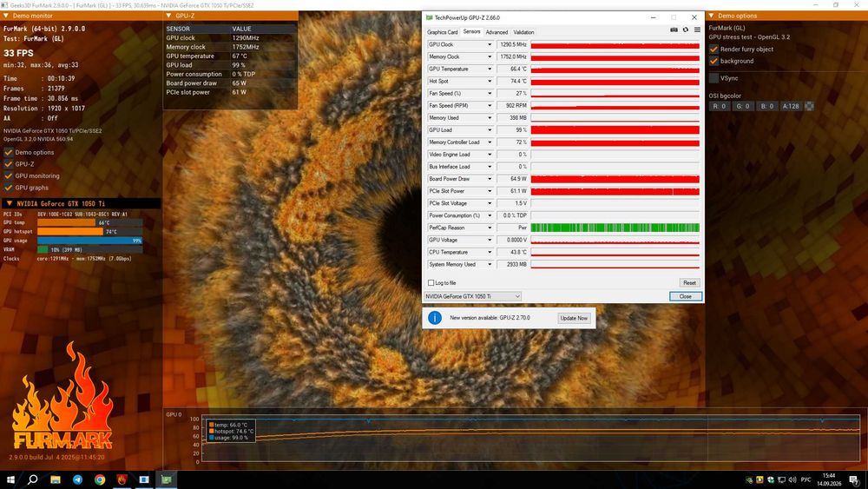Click the checkerboard icon next to A:128
Viewport: 868px width, 489px height.
tap(809, 106)
